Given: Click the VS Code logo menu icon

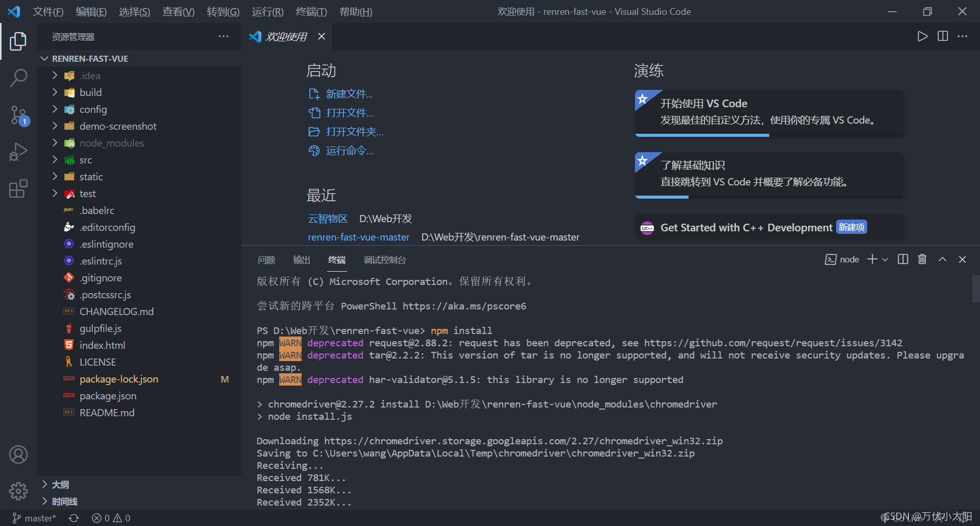Looking at the screenshot, I should pos(14,11).
